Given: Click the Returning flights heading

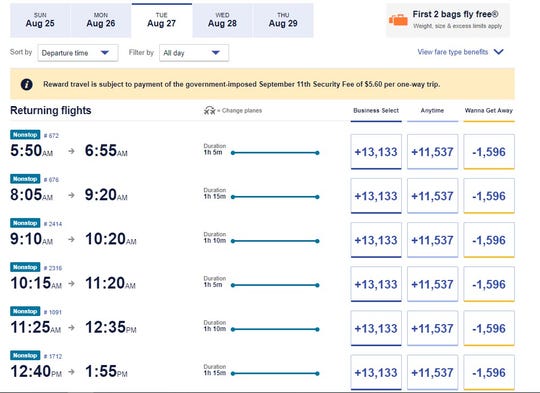Looking at the screenshot, I should [x=51, y=110].
